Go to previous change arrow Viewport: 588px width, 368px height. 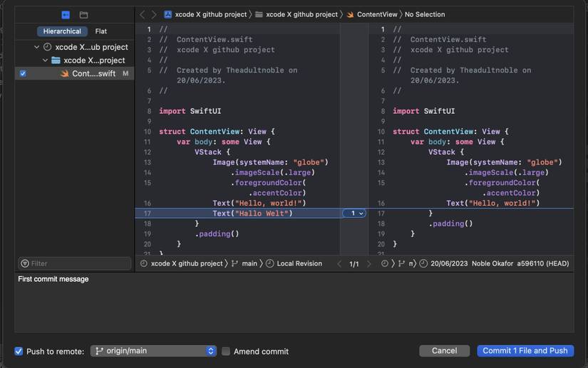pyautogui.click(x=339, y=264)
